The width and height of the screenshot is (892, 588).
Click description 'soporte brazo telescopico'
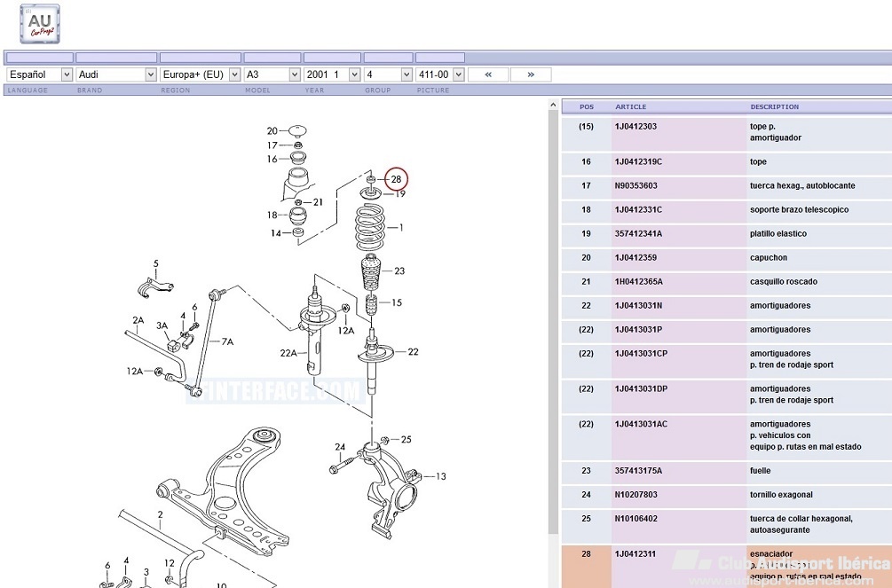point(799,210)
